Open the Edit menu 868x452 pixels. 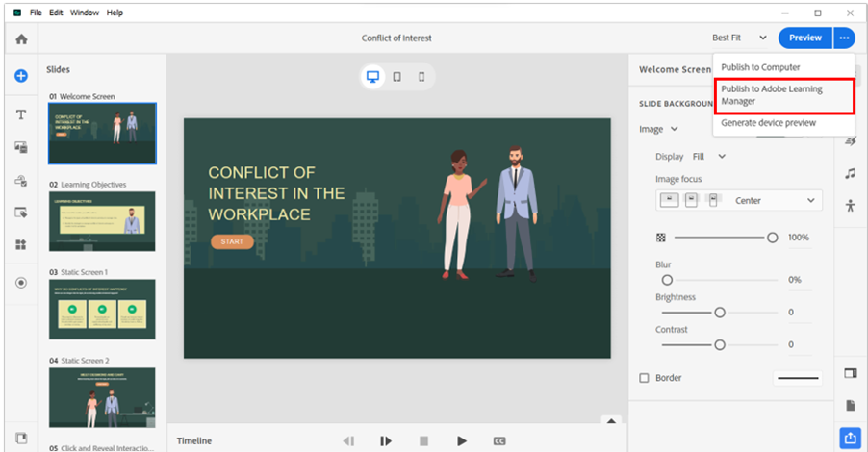(55, 13)
